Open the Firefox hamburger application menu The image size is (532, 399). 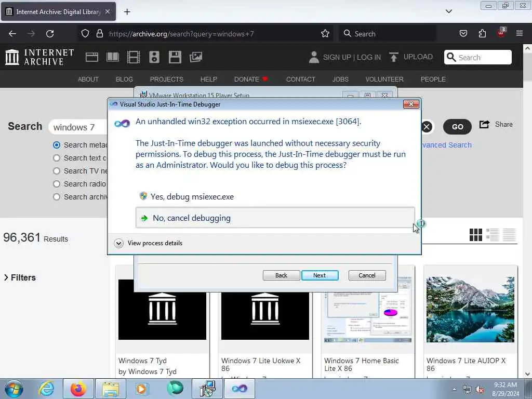[x=519, y=33]
